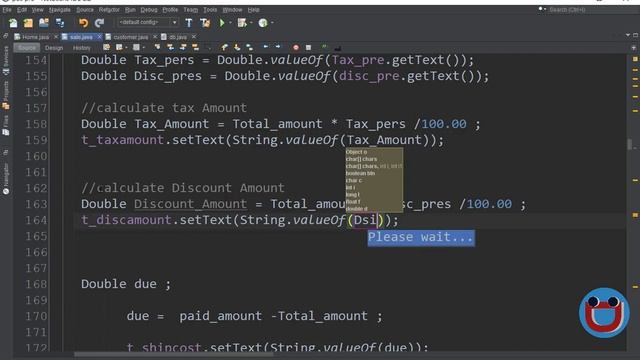
Task: Click the Build Project hammer icon
Action: pos(189,23)
